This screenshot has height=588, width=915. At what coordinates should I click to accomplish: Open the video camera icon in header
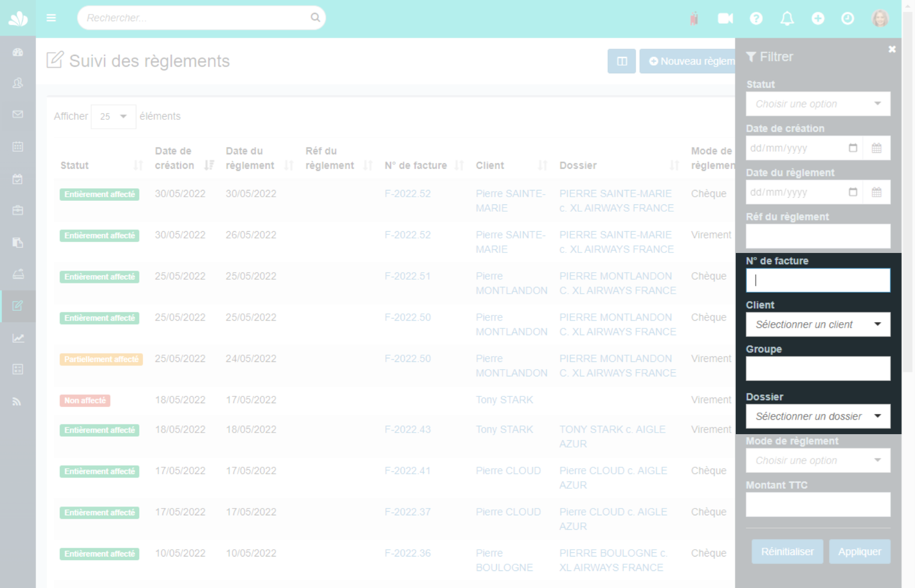pyautogui.click(x=725, y=19)
